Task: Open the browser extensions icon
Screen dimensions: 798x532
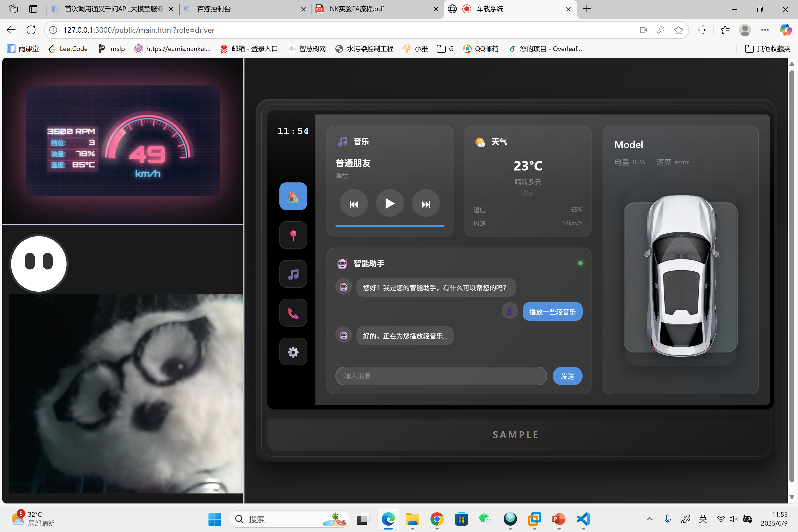Action: 702,30
